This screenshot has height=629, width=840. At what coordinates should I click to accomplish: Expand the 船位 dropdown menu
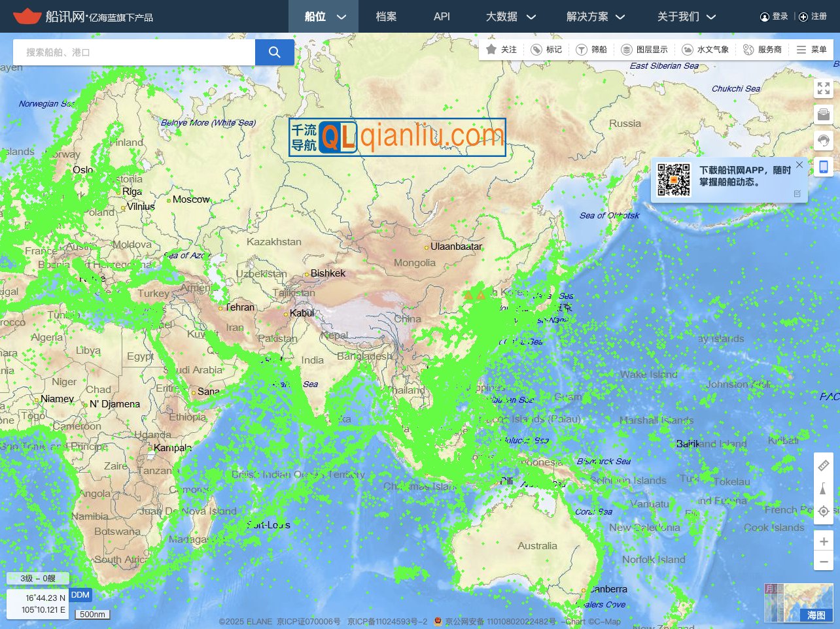pyautogui.click(x=324, y=16)
